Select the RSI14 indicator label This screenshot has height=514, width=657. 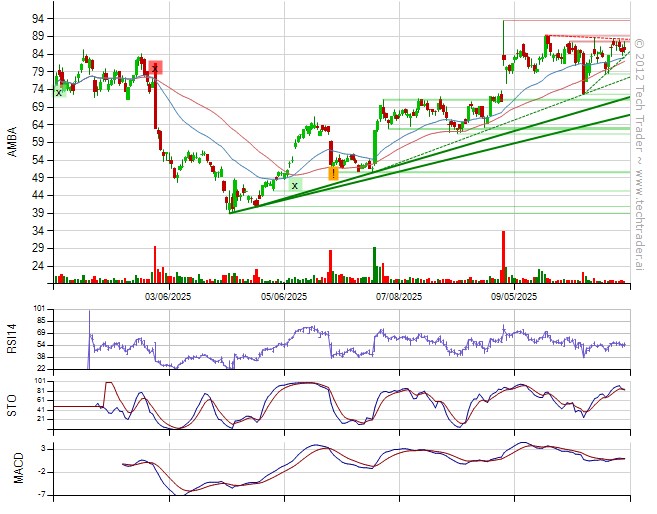(x=12, y=335)
